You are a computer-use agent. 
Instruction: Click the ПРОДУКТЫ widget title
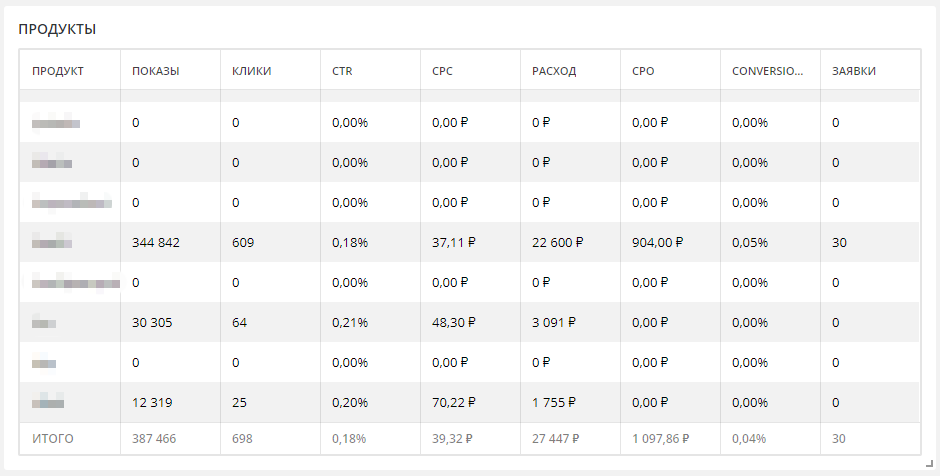click(x=57, y=29)
